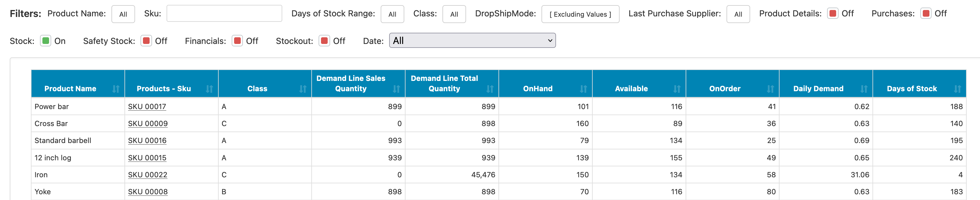Open the Product Name filter dropdown
Image resolution: width=980 pixels, height=200 pixels.
(123, 14)
